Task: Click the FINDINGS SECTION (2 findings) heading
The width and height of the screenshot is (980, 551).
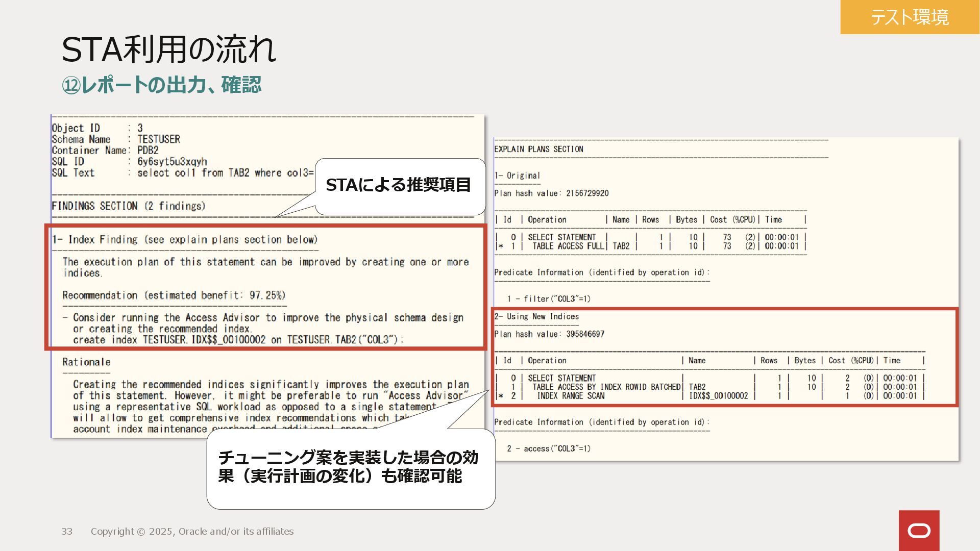Action: [128, 206]
